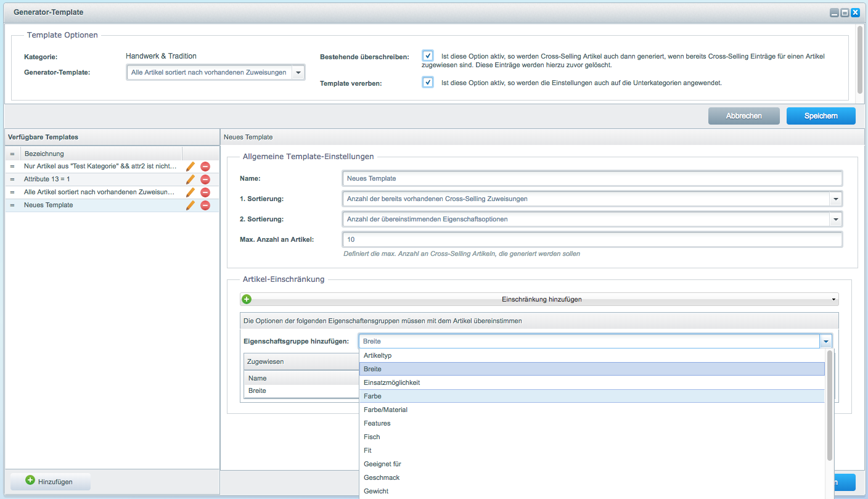Edit the 'Neues Template' row
Viewport: 868px width, 499px height.
(190, 205)
